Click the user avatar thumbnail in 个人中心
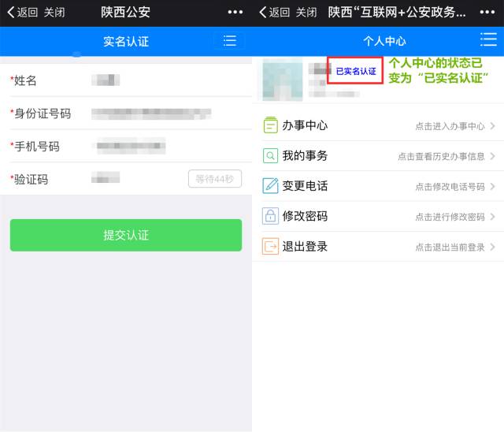The image size is (504, 432). pyautogui.click(x=282, y=79)
